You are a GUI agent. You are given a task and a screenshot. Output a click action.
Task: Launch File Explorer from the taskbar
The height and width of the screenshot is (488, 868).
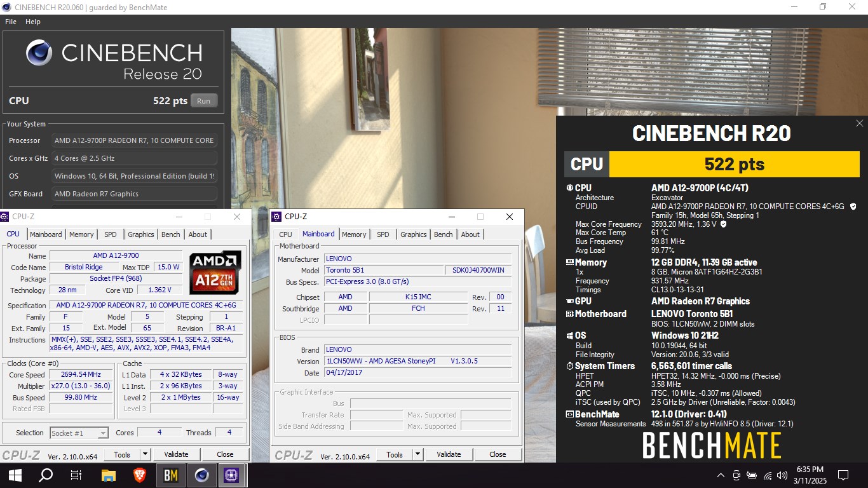[x=109, y=475]
